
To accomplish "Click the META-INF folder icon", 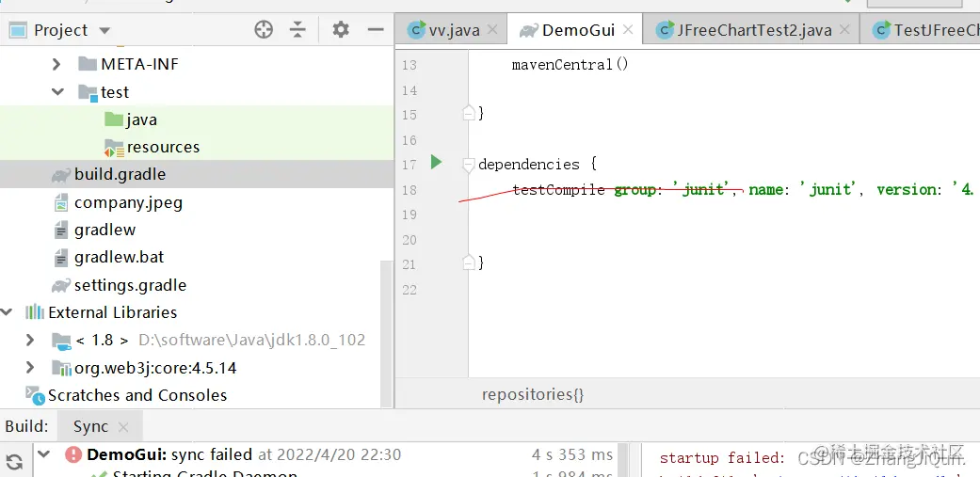I will tap(87, 64).
